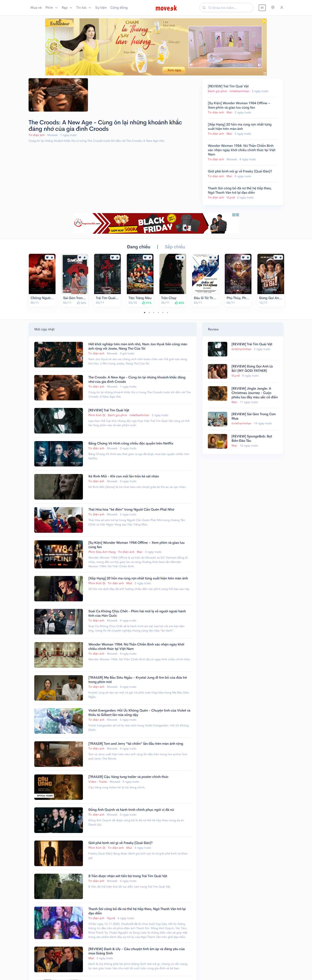Expand the Rạp dropdown menu
The image size is (312, 980).
pyautogui.click(x=67, y=8)
